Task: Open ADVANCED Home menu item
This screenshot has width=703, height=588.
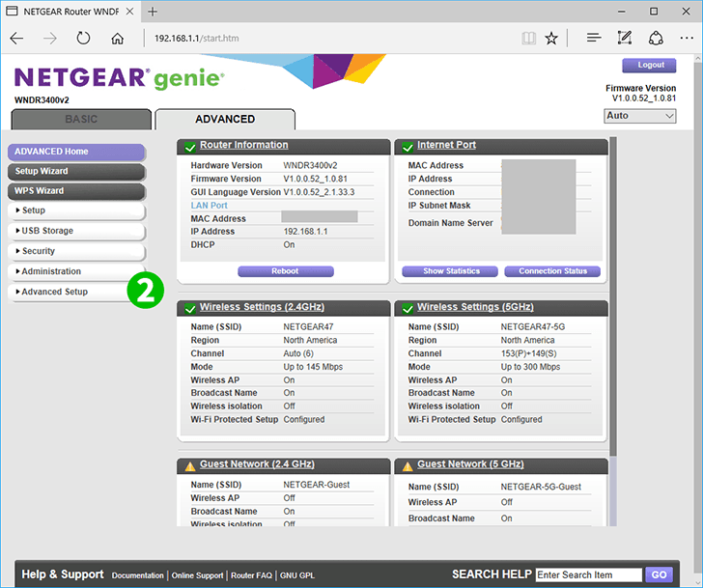Action: click(x=76, y=152)
